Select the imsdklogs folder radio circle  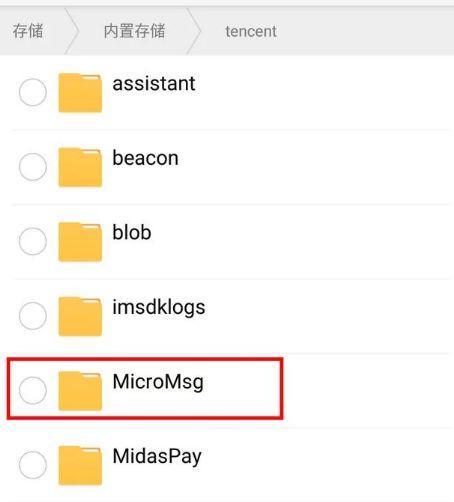(33, 316)
